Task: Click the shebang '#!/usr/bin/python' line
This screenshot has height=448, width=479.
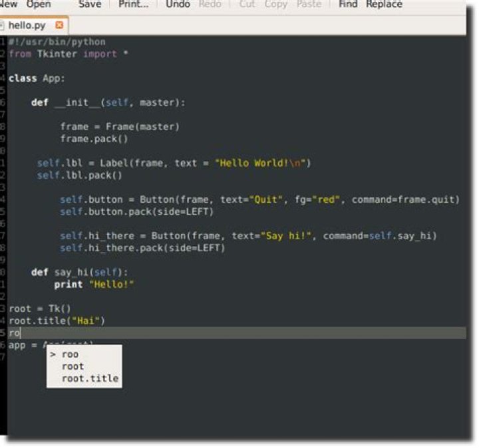Action: coord(57,42)
